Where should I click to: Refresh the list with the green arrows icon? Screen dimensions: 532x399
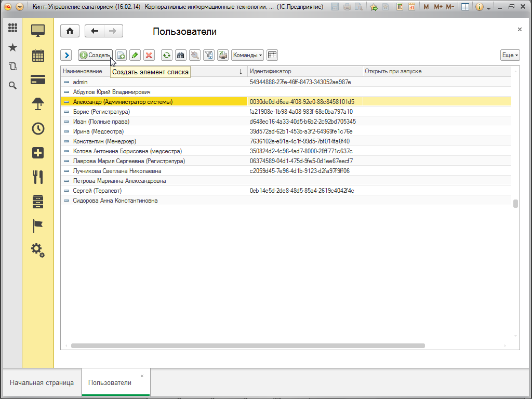(x=167, y=55)
